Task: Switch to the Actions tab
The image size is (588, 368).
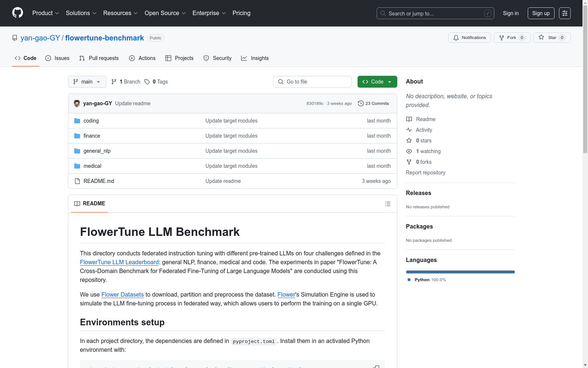Action: [142, 58]
